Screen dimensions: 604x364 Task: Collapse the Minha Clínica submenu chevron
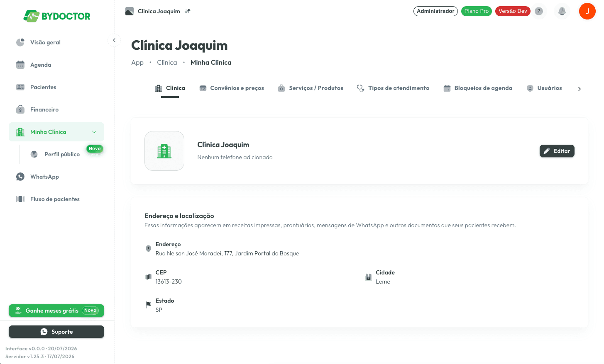(94, 132)
